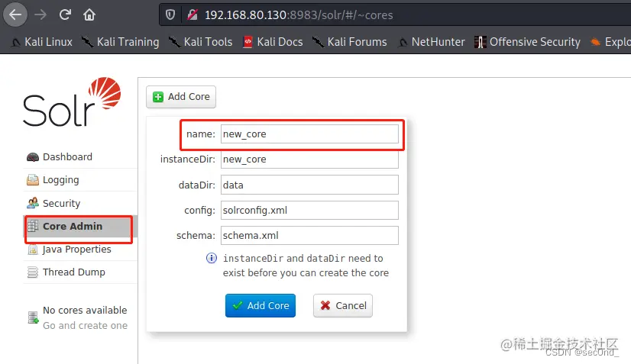Open the Kali Forums bookmark
631x364 pixels.
350,42
